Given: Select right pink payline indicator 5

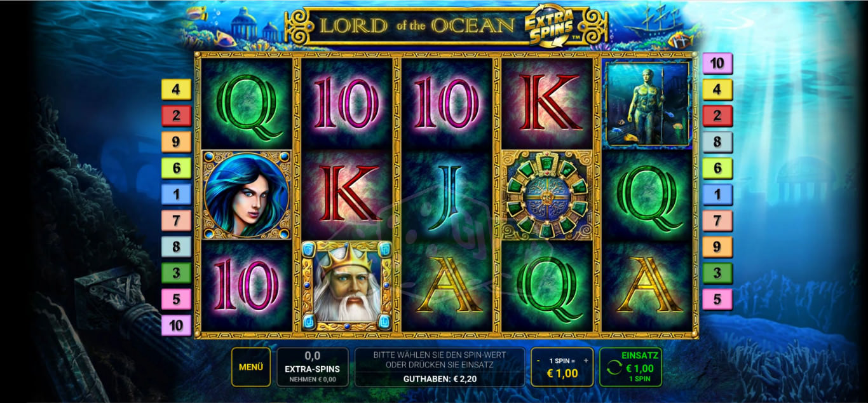Looking at the screenshot, I should click(x=717, y=299).
